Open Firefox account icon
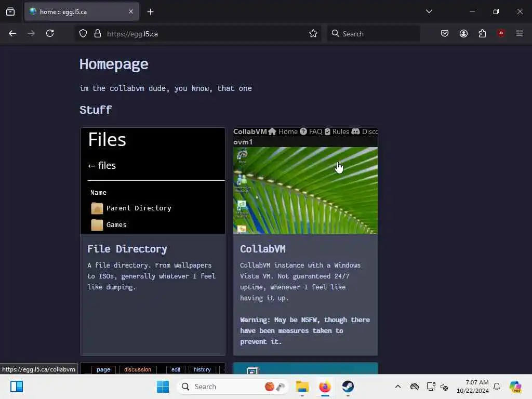 click(x=463, y=33)
